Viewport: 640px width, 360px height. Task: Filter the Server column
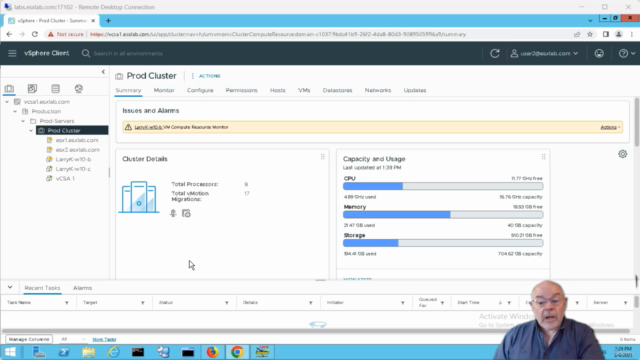pos(625,303)
